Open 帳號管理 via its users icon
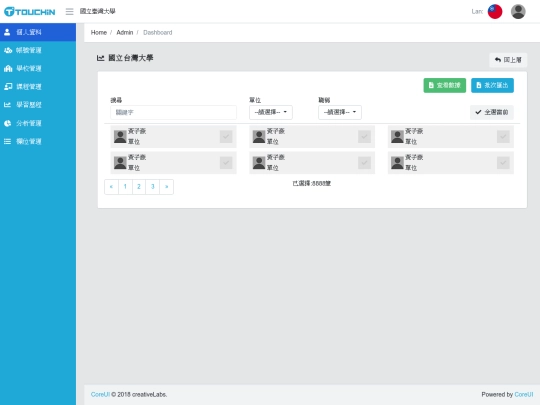The height and width of the screenshot is (405, 540). point(8,50)
